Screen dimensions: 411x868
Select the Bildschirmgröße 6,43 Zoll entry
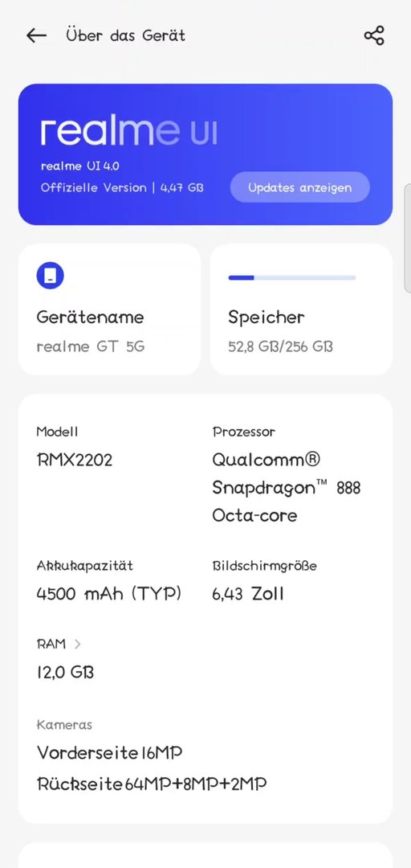pos(264,581)
